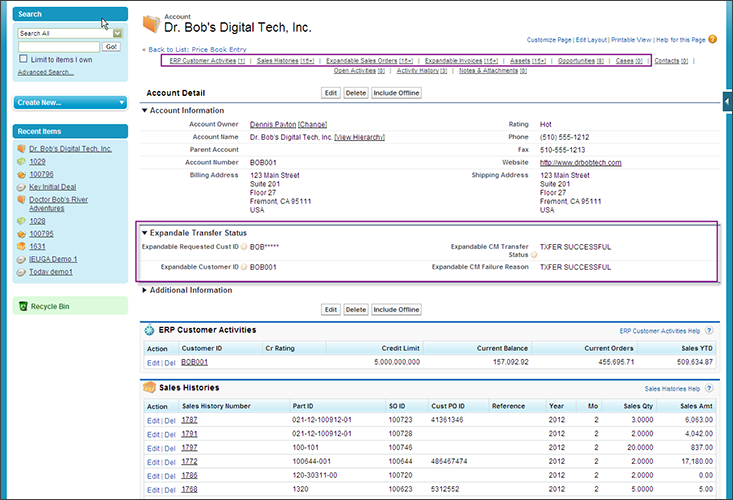Expand the Additional Information section
This screenshot has height=500, width=733.
pos(144,290)
